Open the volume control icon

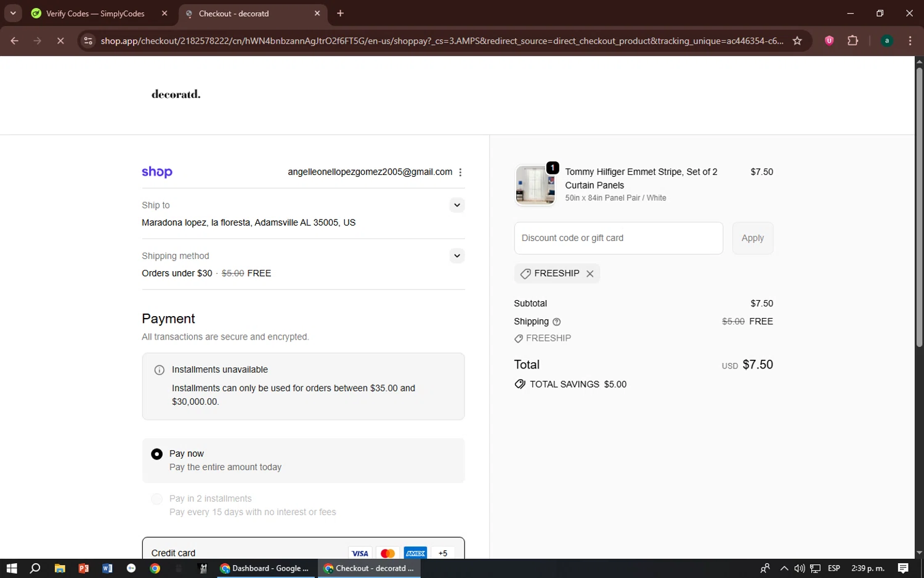pyautogui.click(x=800, y=569)
